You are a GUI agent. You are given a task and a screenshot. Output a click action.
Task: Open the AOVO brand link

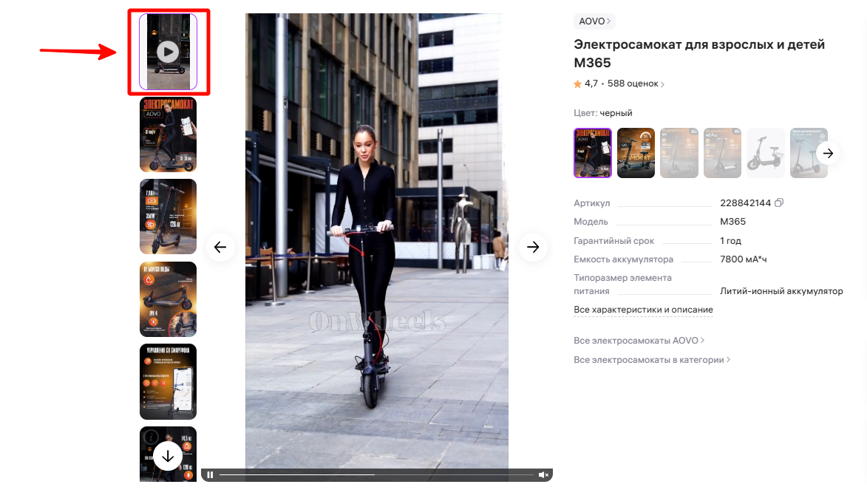coord(594,21)
